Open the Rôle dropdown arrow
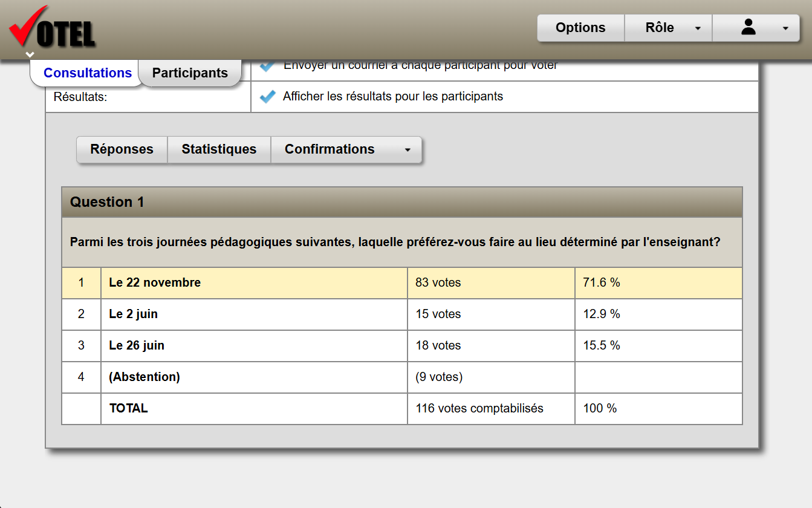This screenshot has width=812, height=508. click(x=698, y=28)
